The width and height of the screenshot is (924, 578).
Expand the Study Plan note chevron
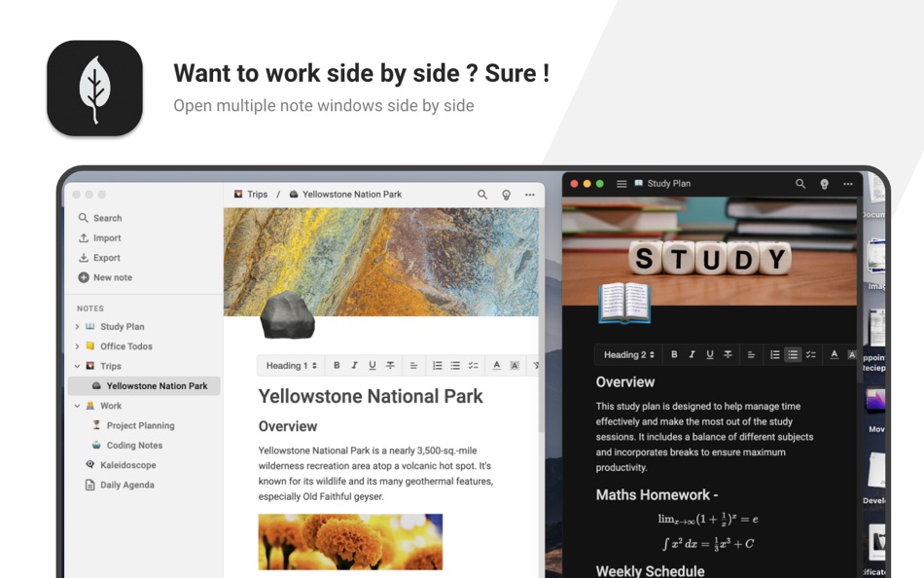[x=77, y=326]
